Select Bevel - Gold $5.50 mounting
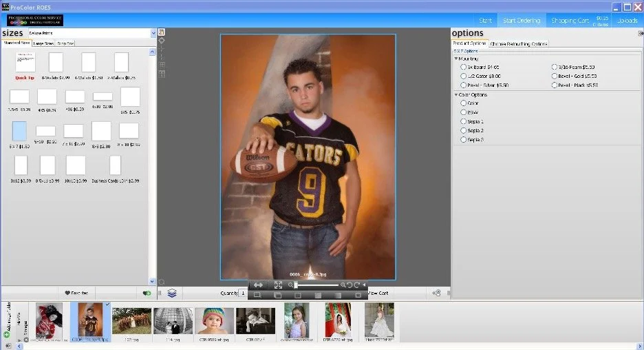 (x=554, y=76)
